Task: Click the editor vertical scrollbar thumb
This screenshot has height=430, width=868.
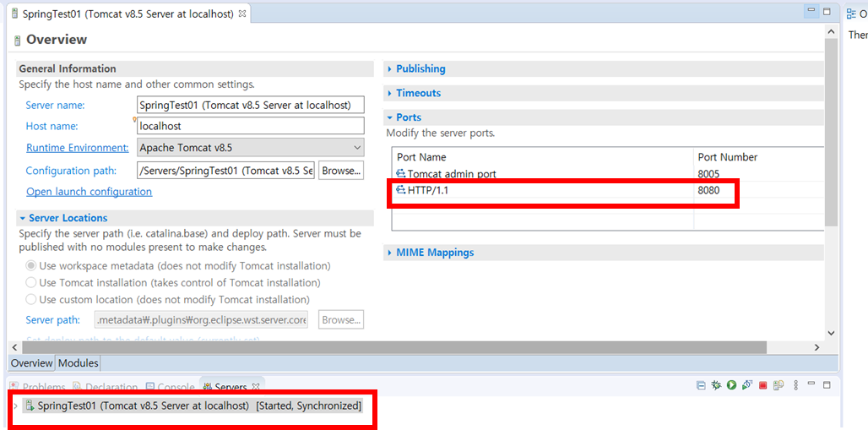Action: (830, 133)
